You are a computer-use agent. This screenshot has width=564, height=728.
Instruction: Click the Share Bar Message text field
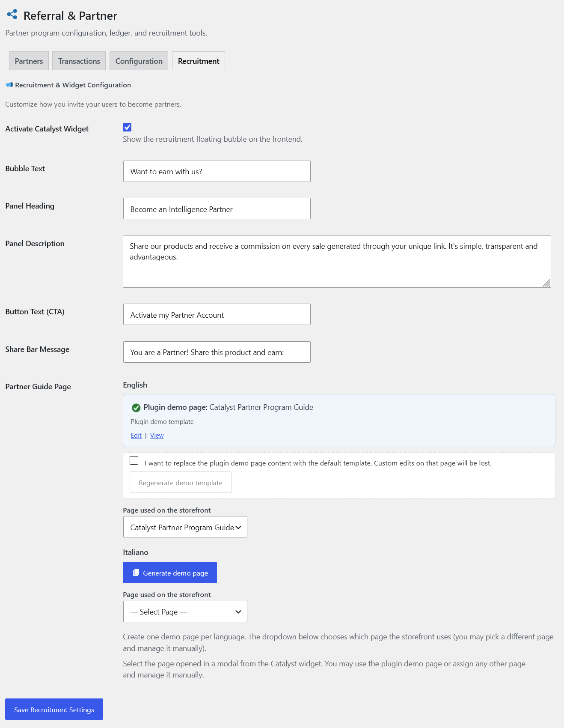pos(217,352)
